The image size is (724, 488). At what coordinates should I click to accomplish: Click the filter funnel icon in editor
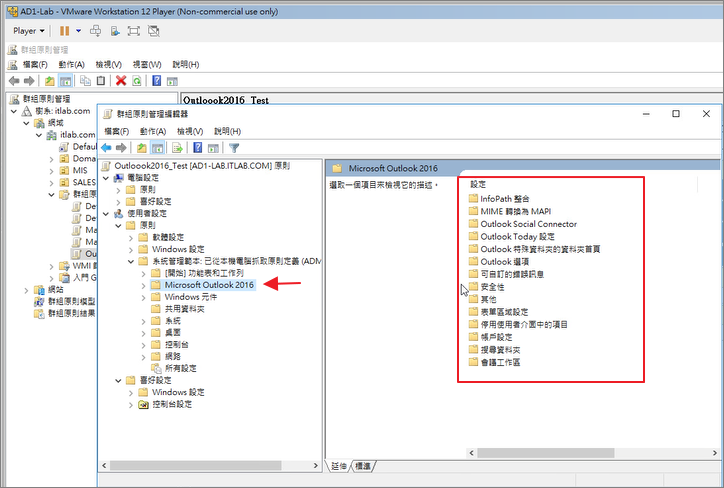[234, 148]
